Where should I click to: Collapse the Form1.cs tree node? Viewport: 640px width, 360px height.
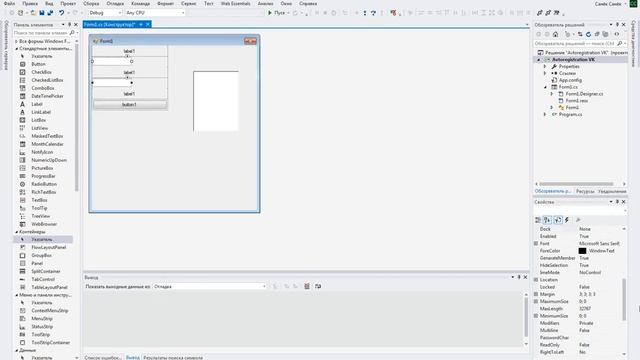545,87
